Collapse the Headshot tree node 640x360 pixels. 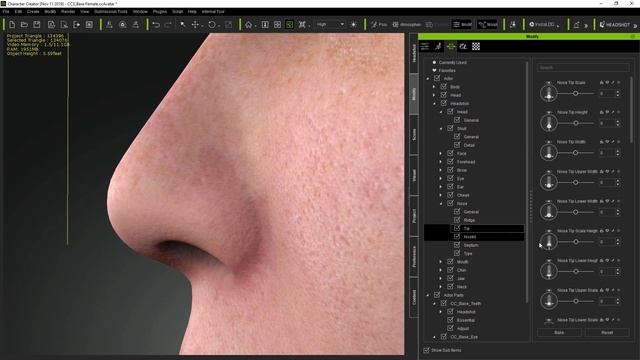pyautogui.click(x=434, y=104)
